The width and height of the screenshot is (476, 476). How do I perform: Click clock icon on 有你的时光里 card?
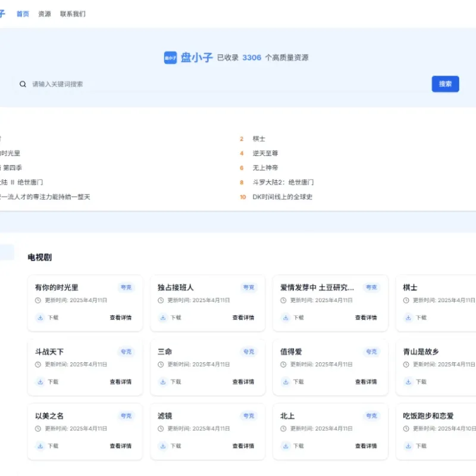(x=38, y=300)
